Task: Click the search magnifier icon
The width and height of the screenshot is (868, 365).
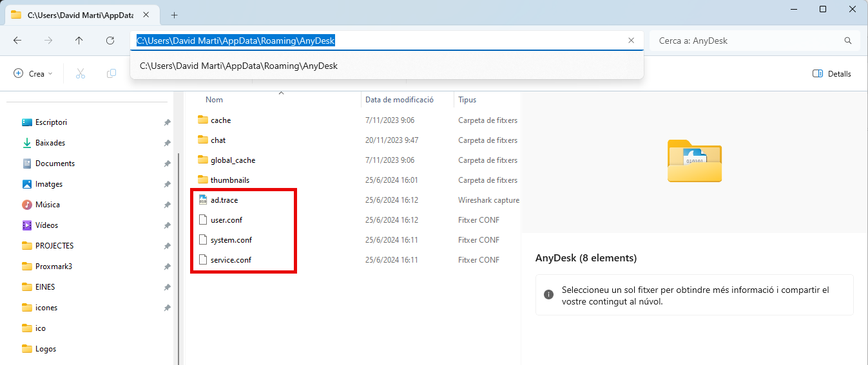Action: pyautogui.click(x=848, y=41)
